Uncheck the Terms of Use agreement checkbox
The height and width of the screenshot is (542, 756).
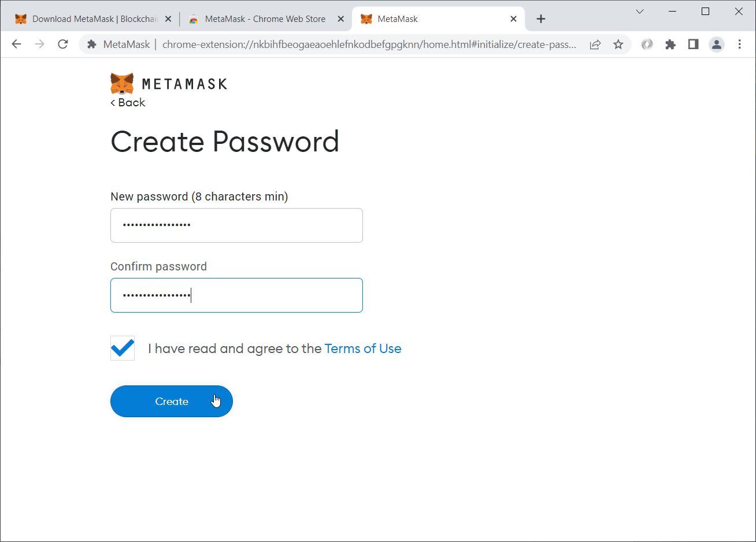point(123,348)
